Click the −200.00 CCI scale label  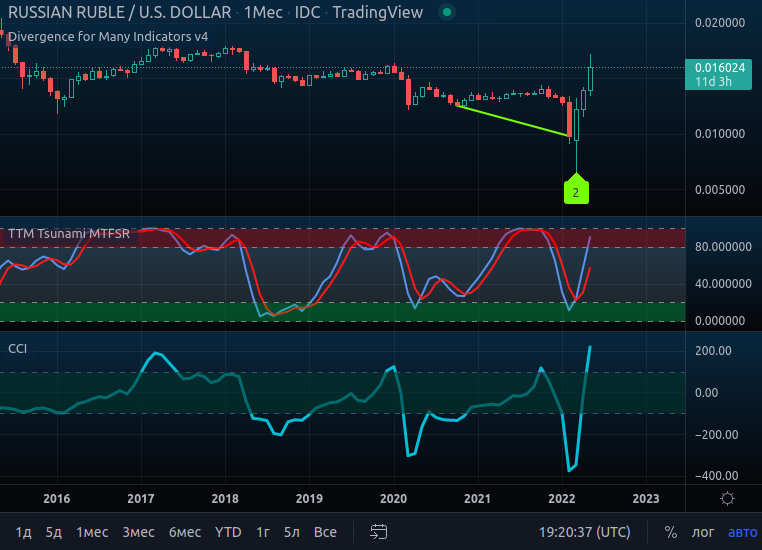[716, 435]
